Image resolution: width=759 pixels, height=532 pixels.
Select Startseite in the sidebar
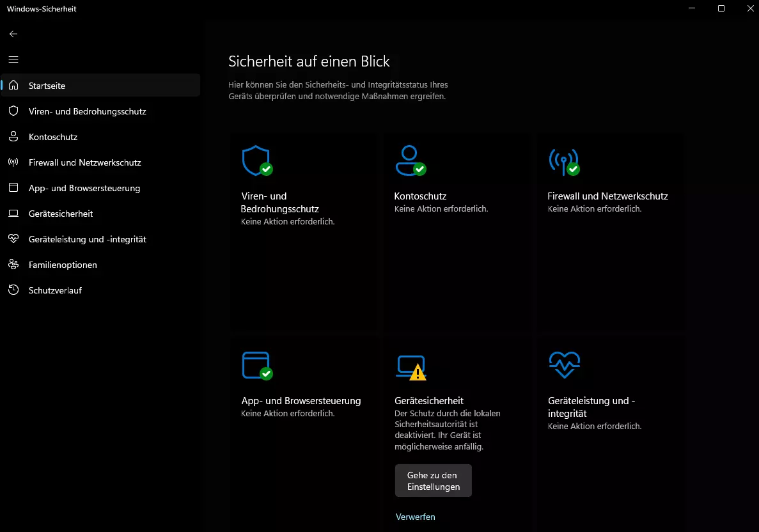pos(100,85)
